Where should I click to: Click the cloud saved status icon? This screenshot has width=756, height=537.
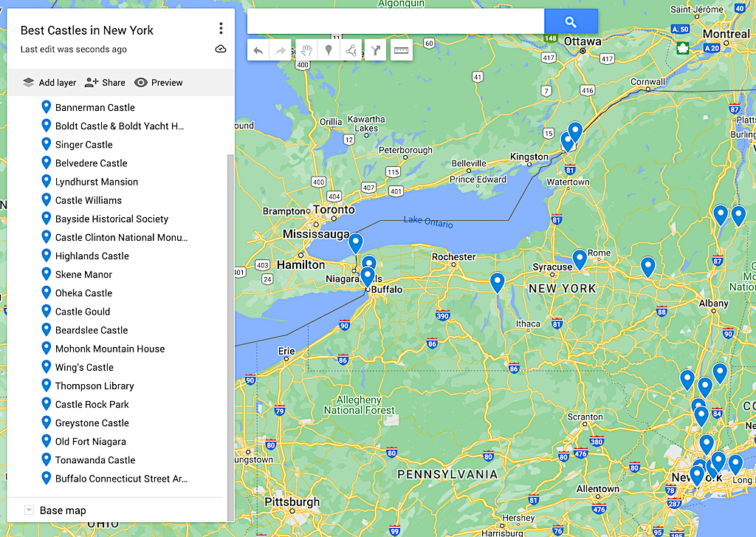tap(221, 49)
